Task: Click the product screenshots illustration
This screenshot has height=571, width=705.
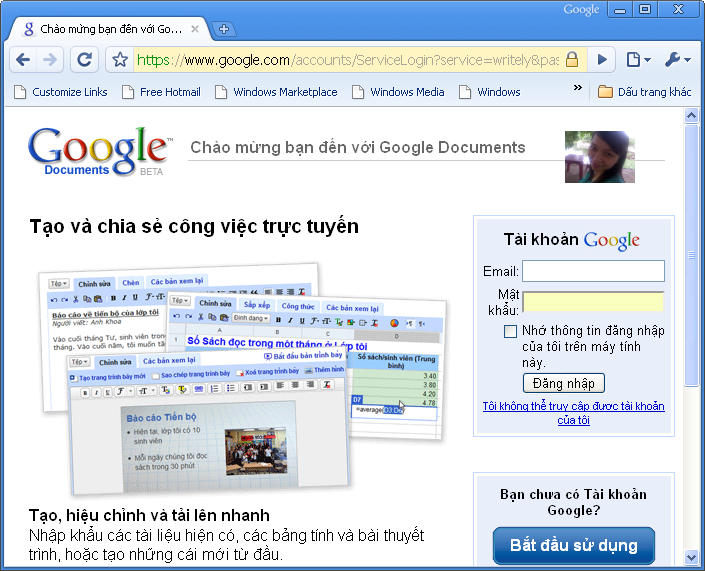Action: pos(243,379)
